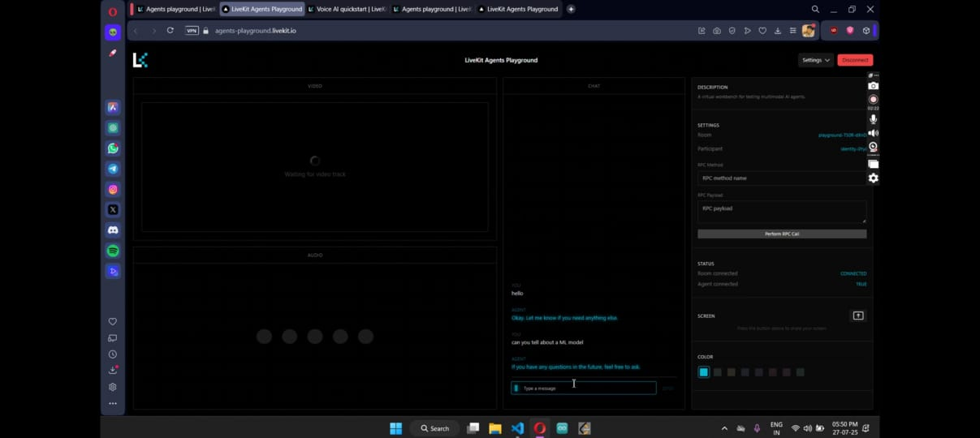Bookmark page with toolbar heart icon

coord(762,31)
